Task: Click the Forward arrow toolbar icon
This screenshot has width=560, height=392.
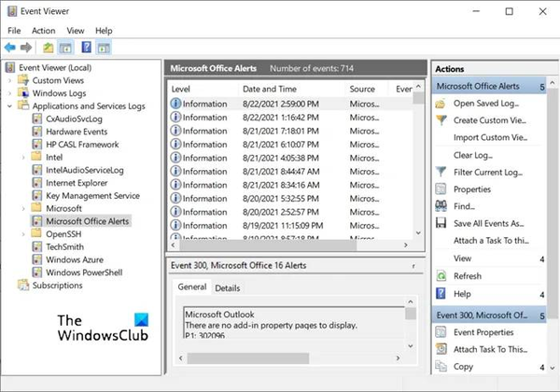Action: pyautogui.click(x=26, y=48)
